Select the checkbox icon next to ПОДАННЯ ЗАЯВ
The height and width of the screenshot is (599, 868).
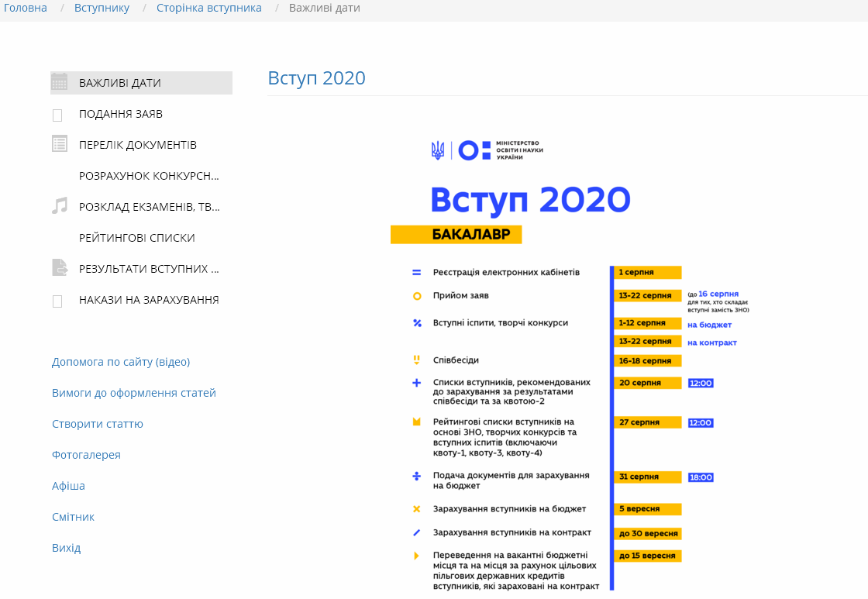pyautogui.click(x=57, y=115)
